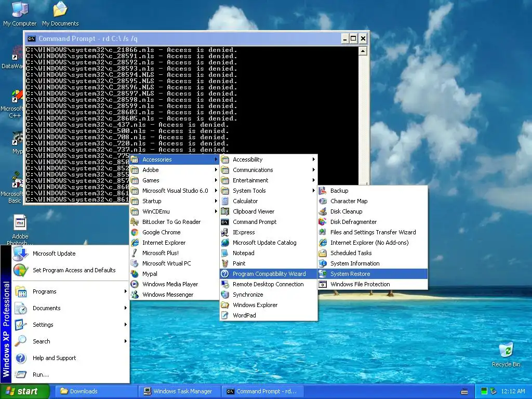Select IExpress in Accessories menu

269,232
